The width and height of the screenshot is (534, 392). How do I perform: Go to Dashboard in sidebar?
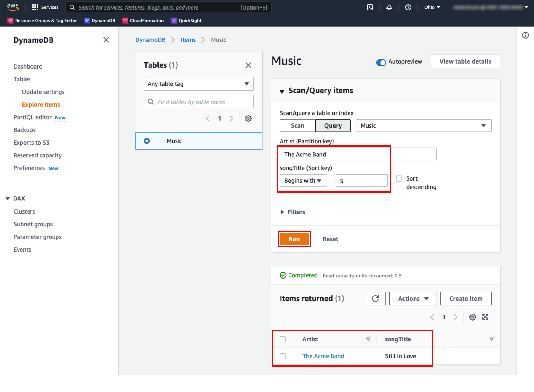click(28, 66)
